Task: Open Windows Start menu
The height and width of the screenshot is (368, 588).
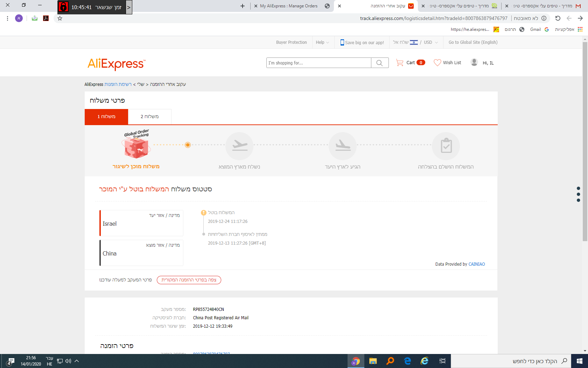Action: (x=580, y=361)
